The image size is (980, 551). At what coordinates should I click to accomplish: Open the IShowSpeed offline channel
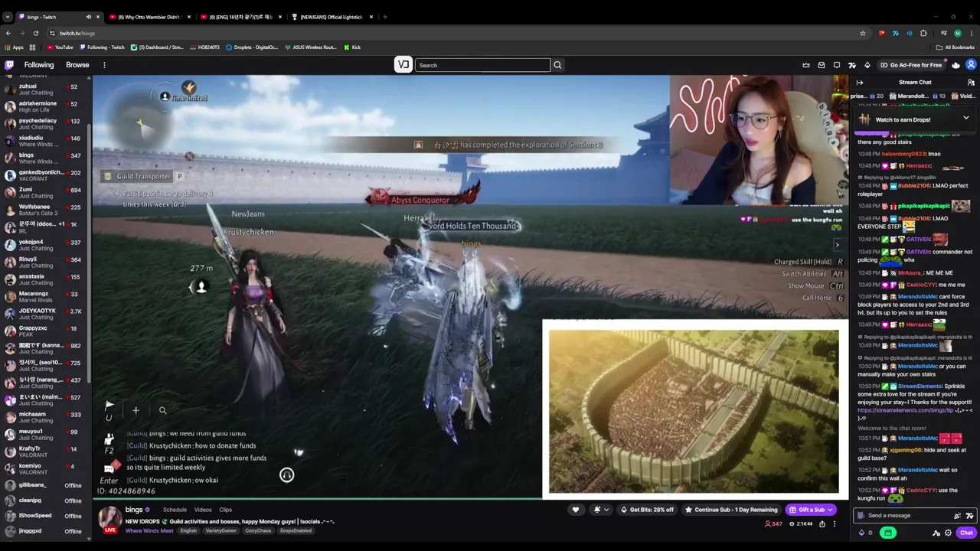click(44, 516)
